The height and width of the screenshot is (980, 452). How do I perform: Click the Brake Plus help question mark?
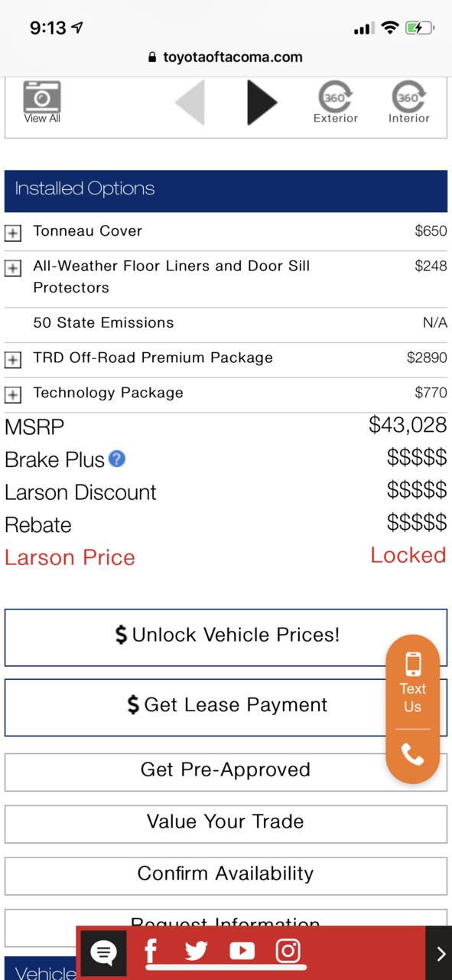click(x=116, y=459)
